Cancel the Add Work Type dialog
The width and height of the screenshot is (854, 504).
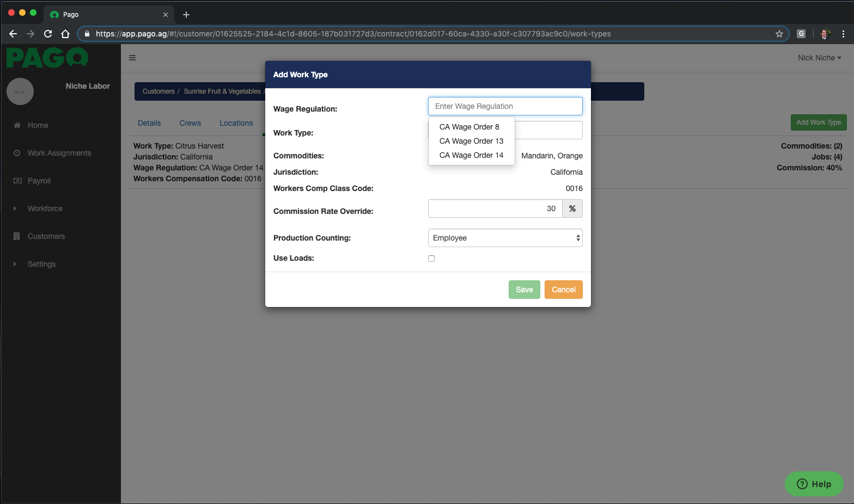pyautogui.click(x=564, y=290)
